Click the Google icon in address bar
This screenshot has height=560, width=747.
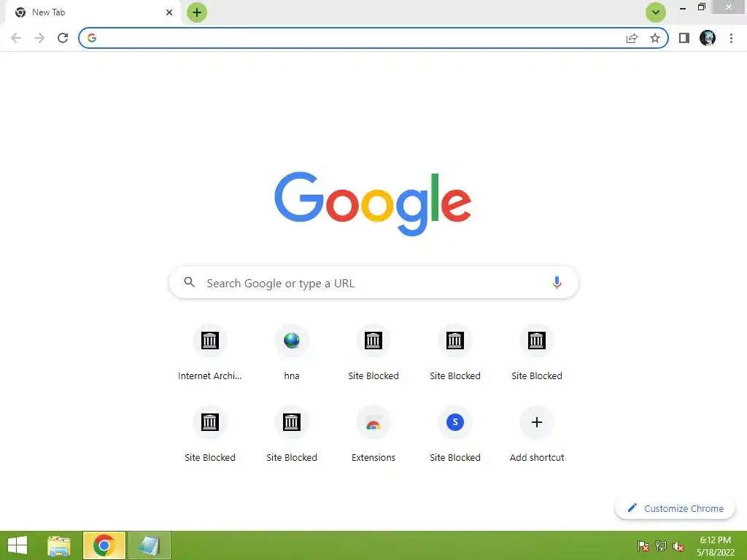(92, 38)
